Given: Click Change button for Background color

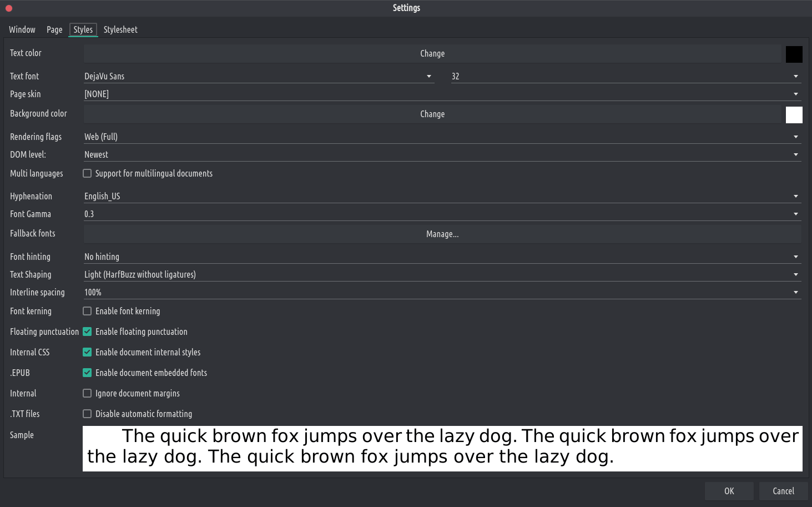Looking at the screenshot, I should tap(432, 114).
